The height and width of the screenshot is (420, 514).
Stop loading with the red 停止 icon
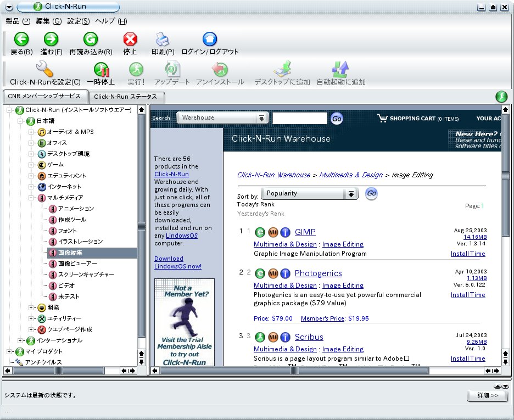point(130,40)
